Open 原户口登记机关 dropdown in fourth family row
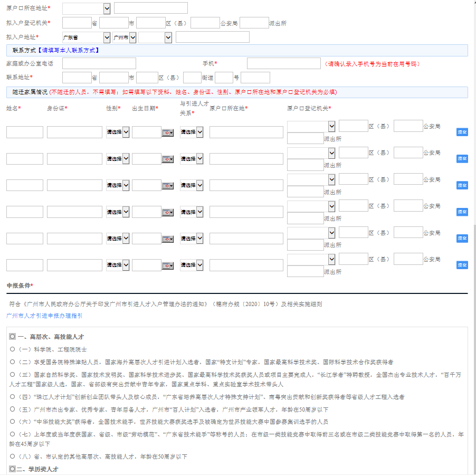 (x=311, y=206)
